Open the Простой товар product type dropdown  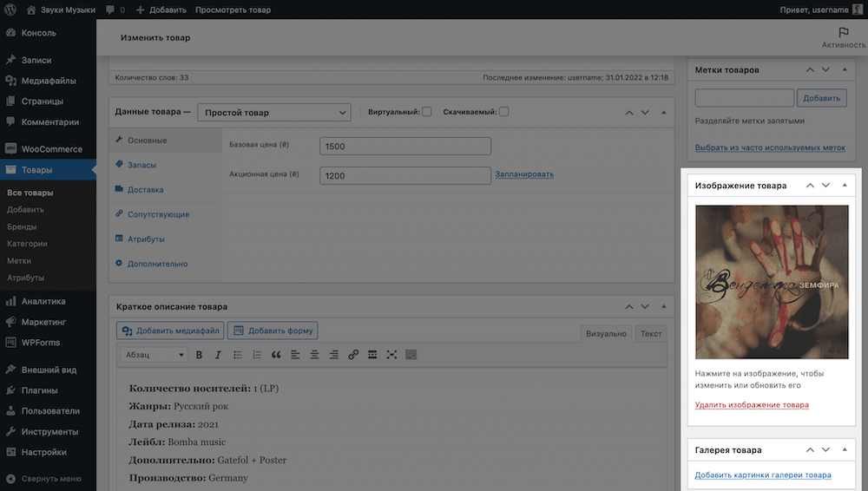coord(274,113)
